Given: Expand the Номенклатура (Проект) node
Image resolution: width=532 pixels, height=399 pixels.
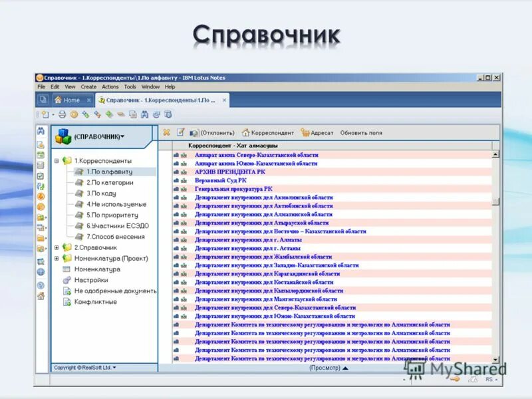Looking at the screenshot, I should 58,259.
